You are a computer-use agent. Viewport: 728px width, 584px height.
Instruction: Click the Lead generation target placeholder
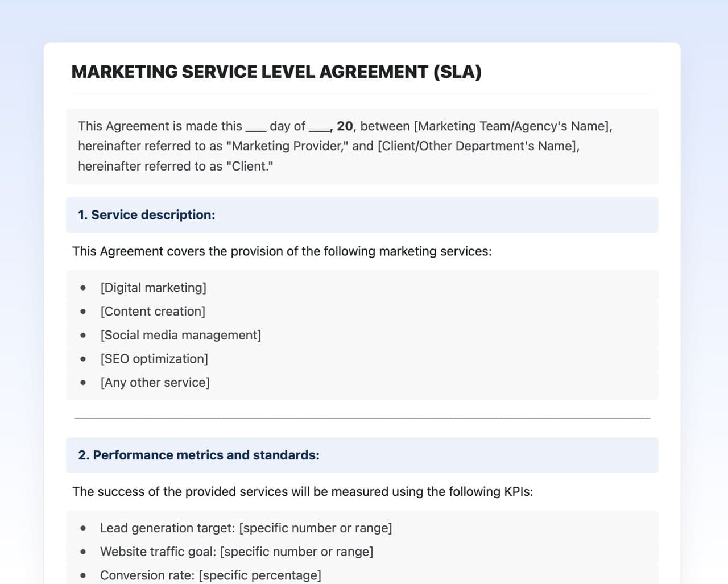click(x=316, y=528)
